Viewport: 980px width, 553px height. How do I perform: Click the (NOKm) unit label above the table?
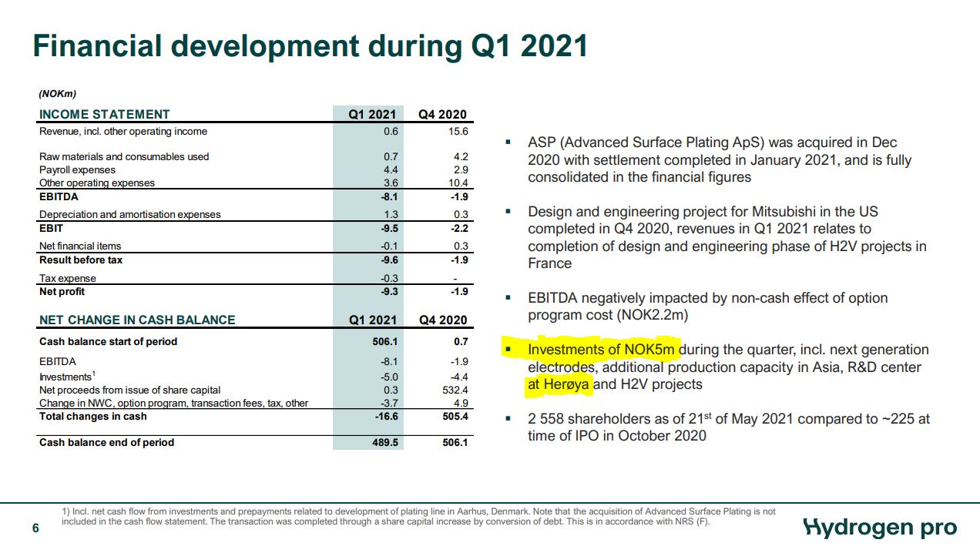58,94
